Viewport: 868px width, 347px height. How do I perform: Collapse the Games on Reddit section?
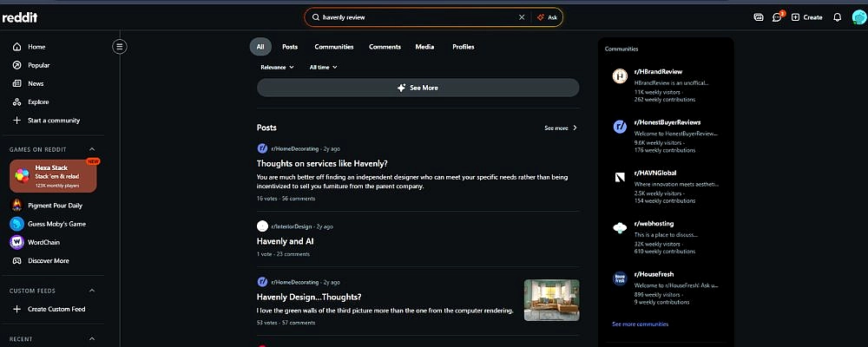(92, 149)
